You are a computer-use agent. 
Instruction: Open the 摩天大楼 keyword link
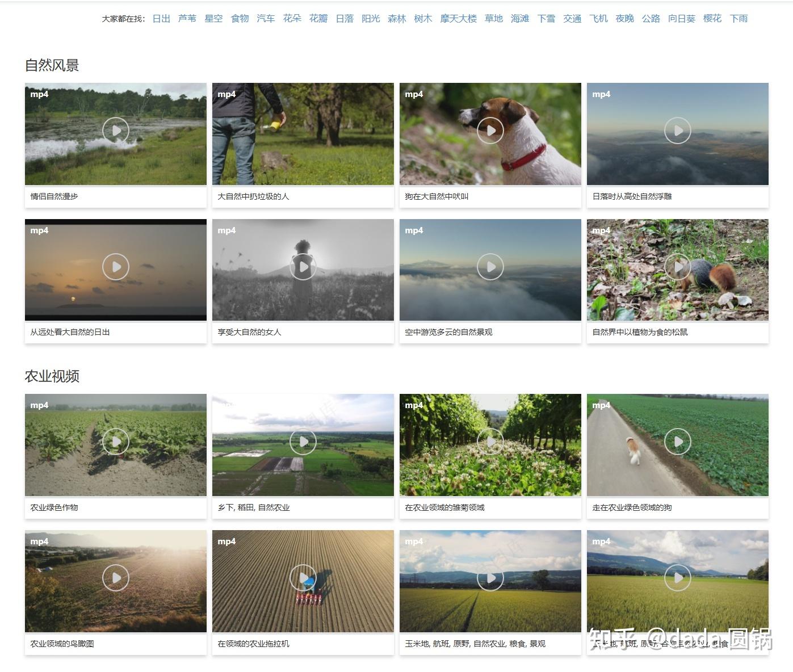[x=458, y=19]
